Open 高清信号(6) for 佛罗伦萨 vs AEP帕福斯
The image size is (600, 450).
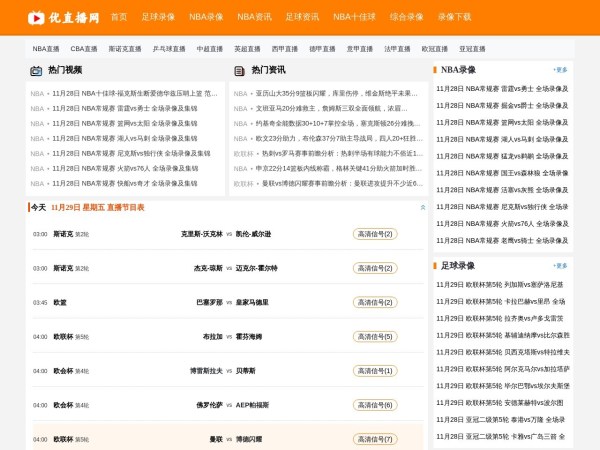coord(375,405)
